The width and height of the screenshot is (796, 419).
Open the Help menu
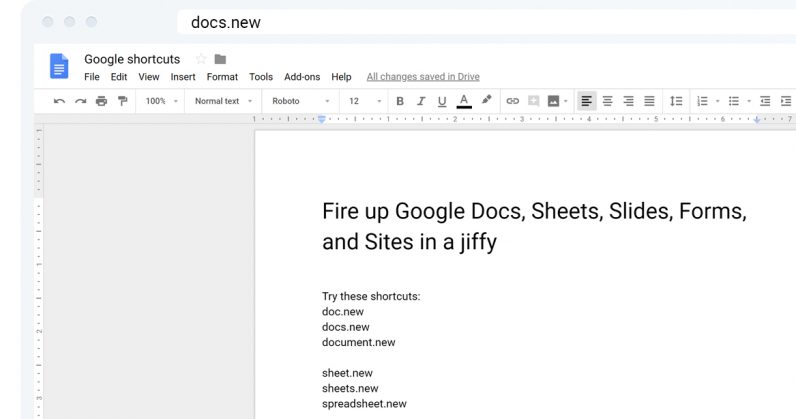[x=341, y=77]
